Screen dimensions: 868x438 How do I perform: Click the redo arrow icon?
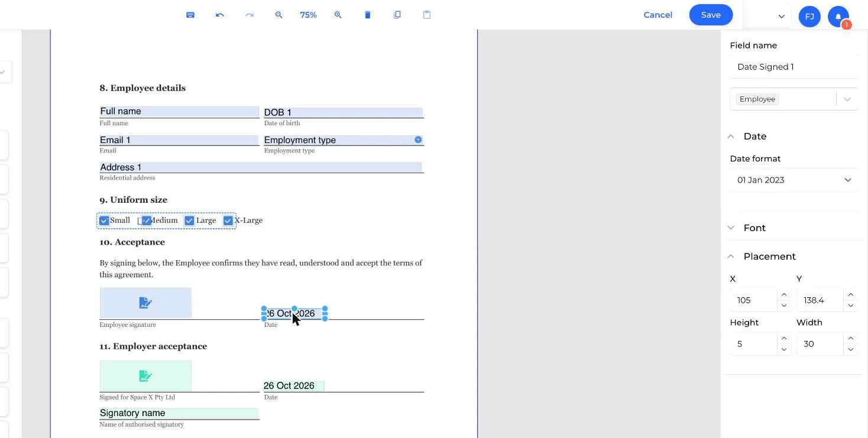(x=250, y=15)
